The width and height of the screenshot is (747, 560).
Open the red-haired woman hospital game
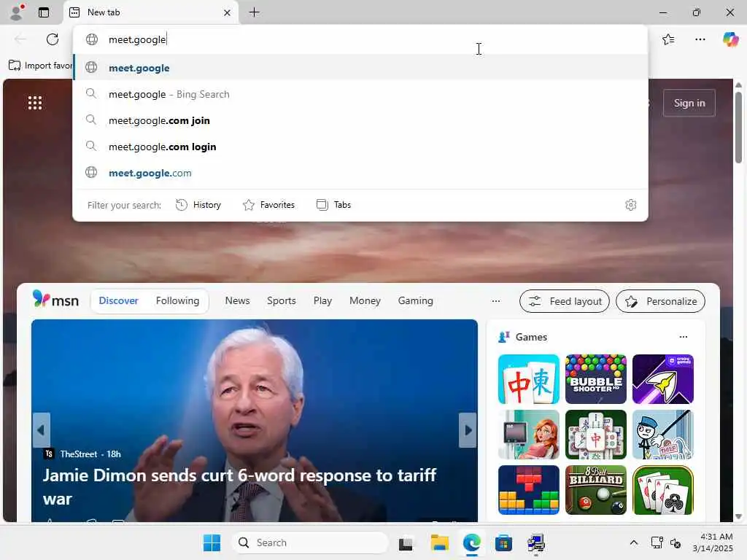click(528, 435)
